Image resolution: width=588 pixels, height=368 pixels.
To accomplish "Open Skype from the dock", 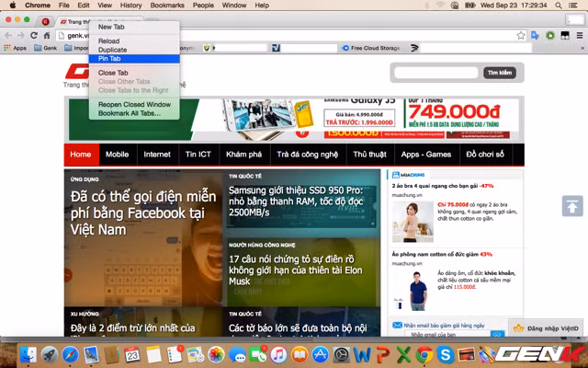I will click(446, 354).
